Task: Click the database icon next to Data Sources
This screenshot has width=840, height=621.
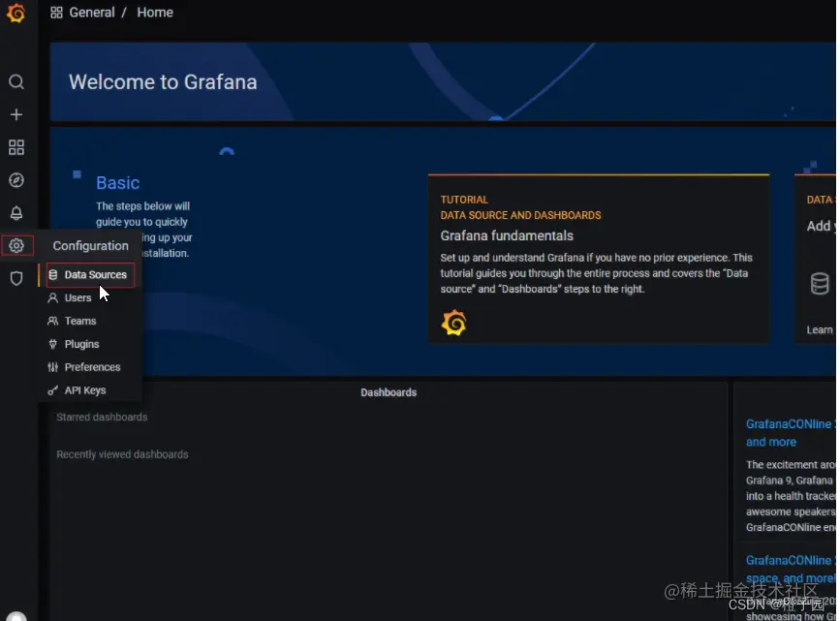Action: 52,274
